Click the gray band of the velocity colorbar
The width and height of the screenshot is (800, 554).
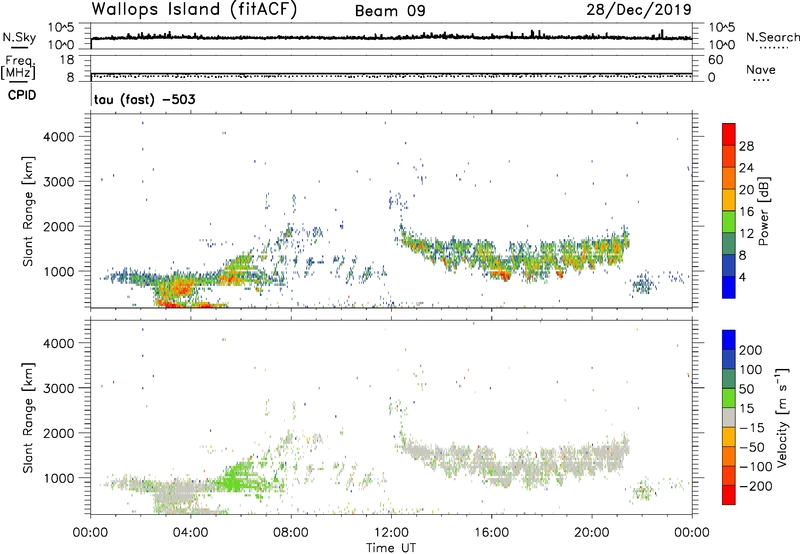(729, 417)
